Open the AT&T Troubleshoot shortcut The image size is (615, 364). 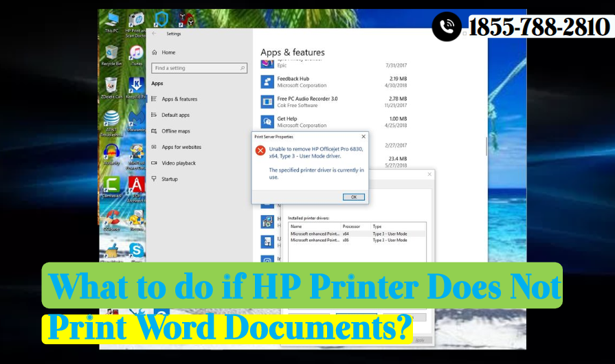click(111, 124)
